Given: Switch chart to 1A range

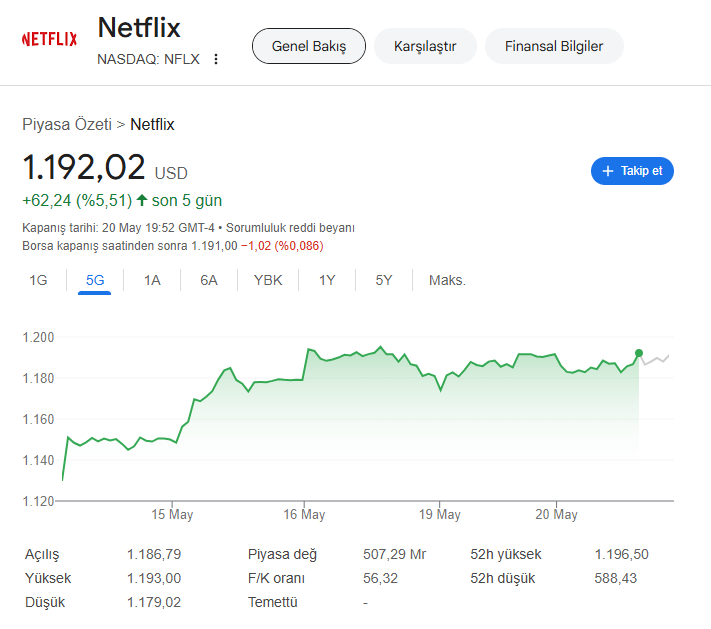Looking at the screenshot, I should click(x=152, y=280).
